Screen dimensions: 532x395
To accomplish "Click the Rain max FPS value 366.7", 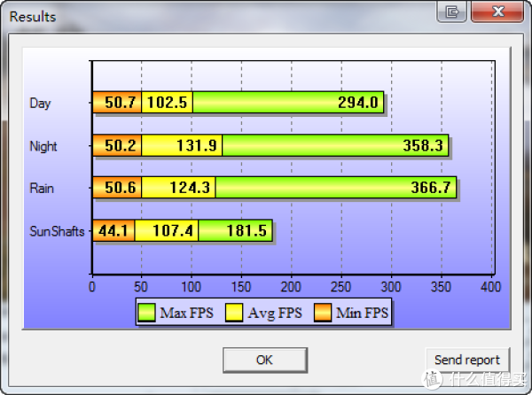I will 431,188.
